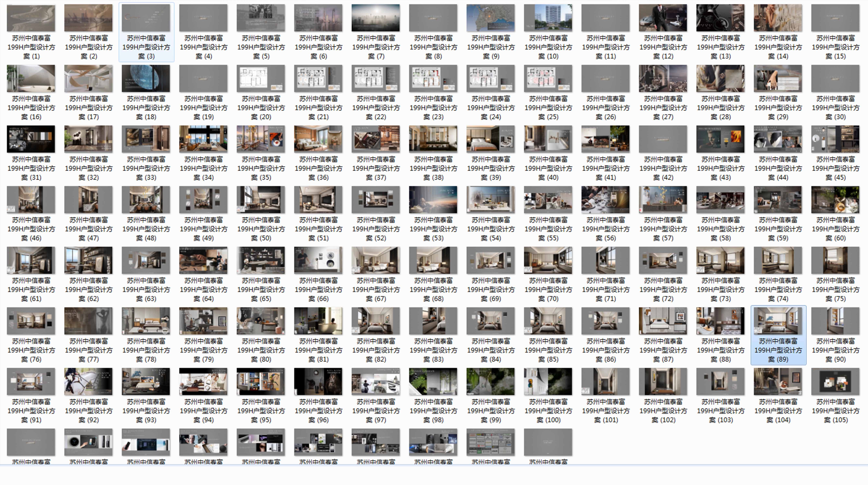Select the green fern thumbnail (98)
The image size is (868, 485).
433,382
